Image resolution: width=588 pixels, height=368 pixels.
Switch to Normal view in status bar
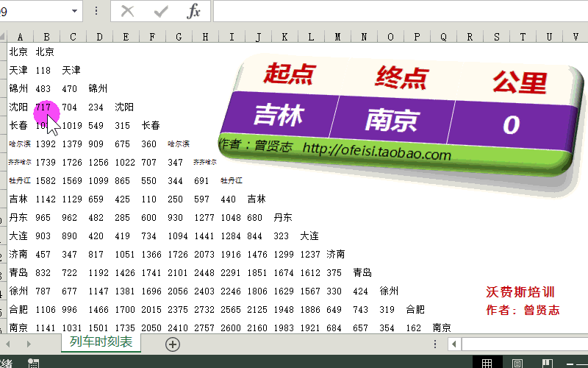487,363
